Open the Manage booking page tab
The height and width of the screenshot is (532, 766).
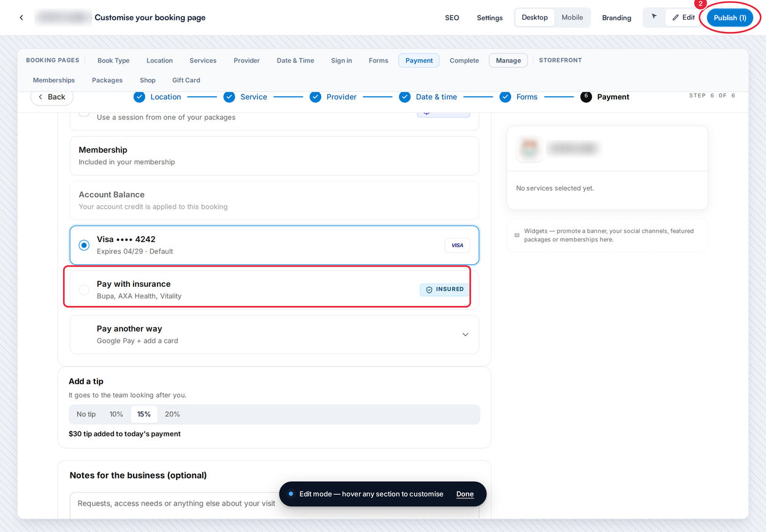pyautogui.click(x=509, y=61)
